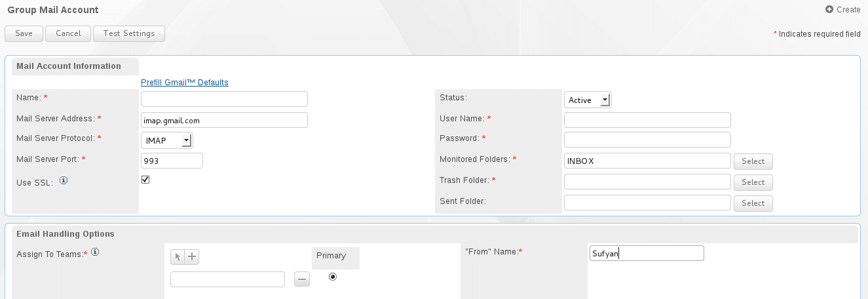The image size is (868, 299).
Task: Click Select button for Trash Folder
Action: (753, 182)
